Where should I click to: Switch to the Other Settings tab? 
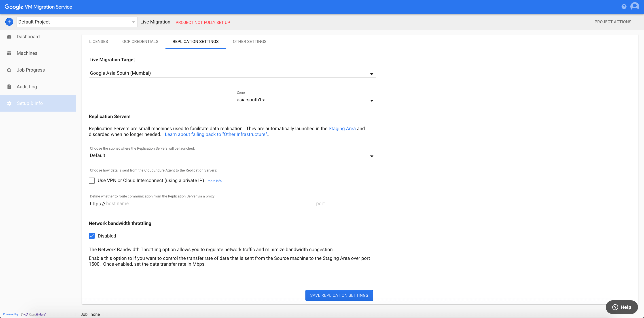pyautogui.click(x=250, y=42)
